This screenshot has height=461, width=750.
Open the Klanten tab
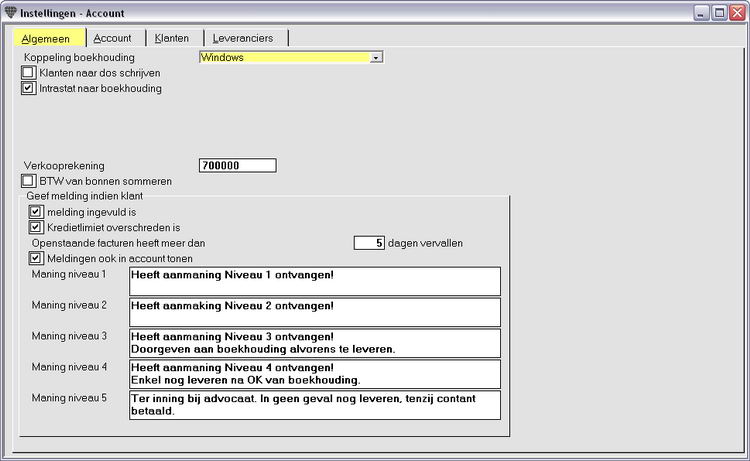(x=172, y=38)
